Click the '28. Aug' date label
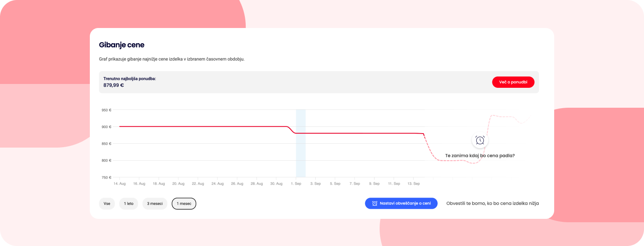Image resolution: width=644 pixels, height=246 pixels. tap(256, 184)
